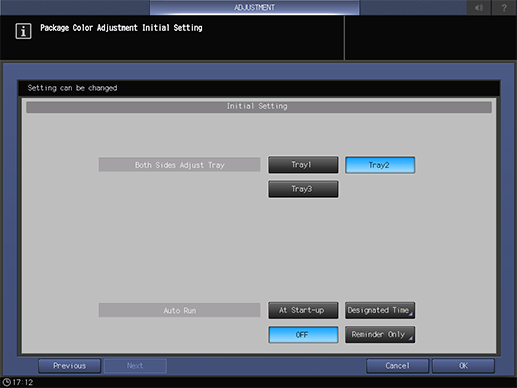Open Designated Time auto run options
Image resolution: width=517 pixels, height=388 pixels.
380,310
